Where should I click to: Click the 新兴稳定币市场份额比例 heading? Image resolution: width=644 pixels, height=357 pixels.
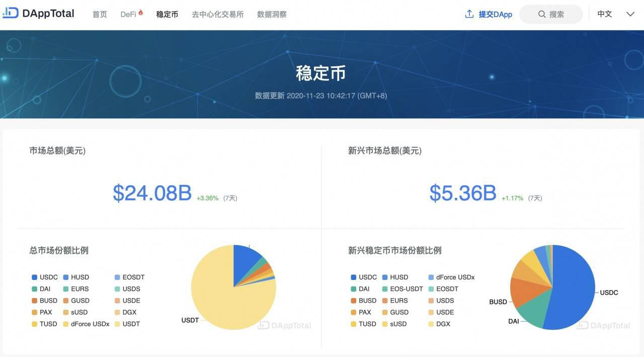click(395, 250)
